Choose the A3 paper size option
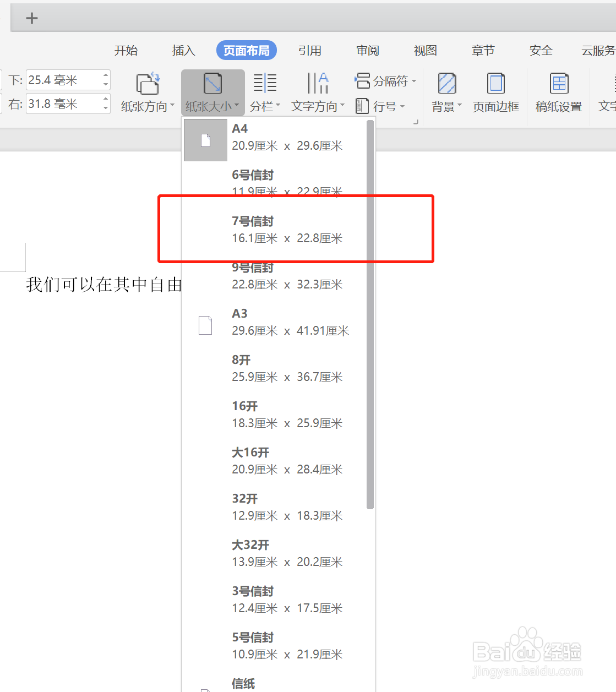Image resolution: width=616 pixels, height=692 pixels. [275, 322]
